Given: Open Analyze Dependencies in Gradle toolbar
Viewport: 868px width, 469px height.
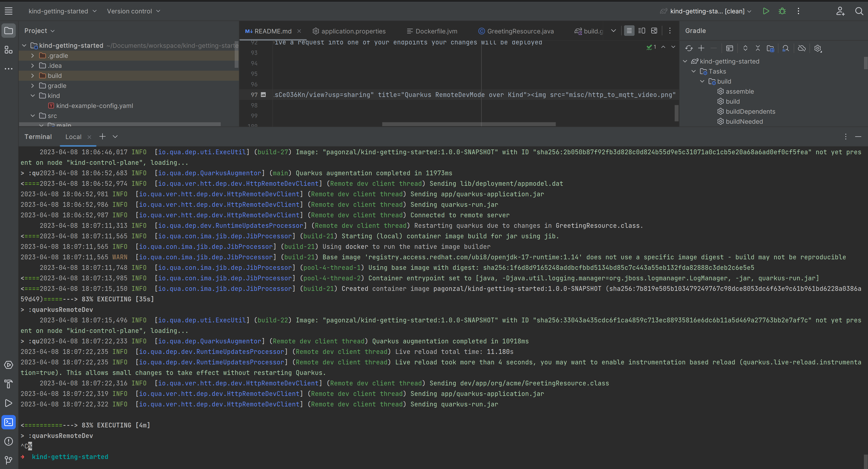Looking at the screenshot, I should click(785, 48).
